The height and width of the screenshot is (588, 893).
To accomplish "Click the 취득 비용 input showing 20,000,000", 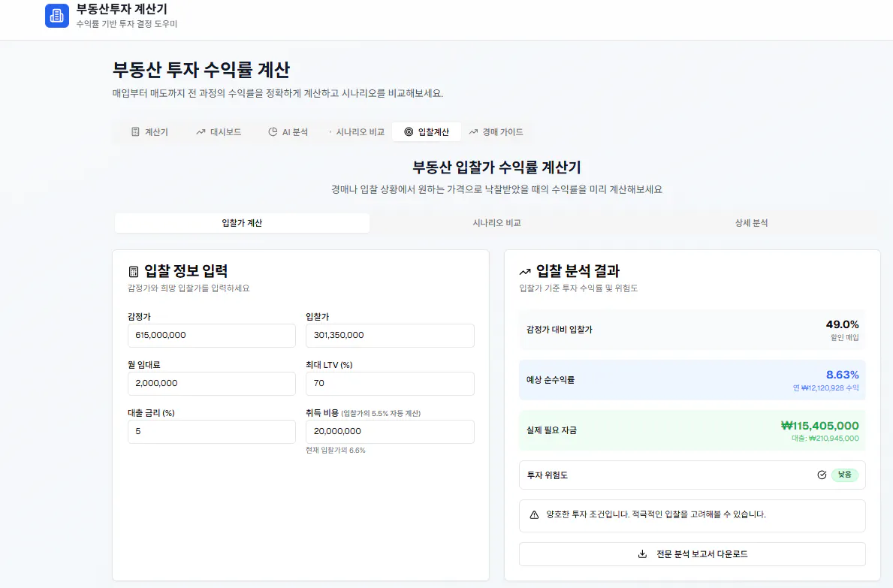I will 390,432.
